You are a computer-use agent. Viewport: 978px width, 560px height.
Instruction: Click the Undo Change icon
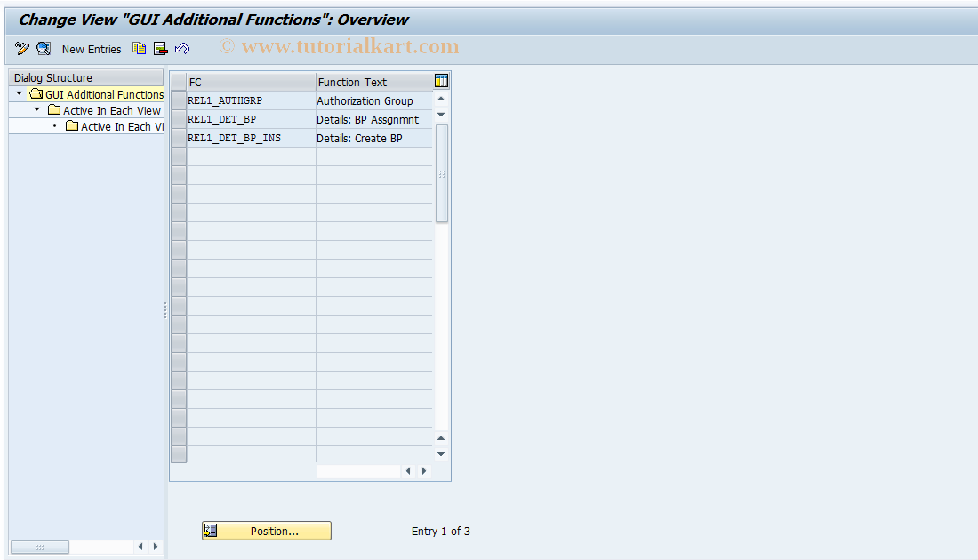click(182, 49)
